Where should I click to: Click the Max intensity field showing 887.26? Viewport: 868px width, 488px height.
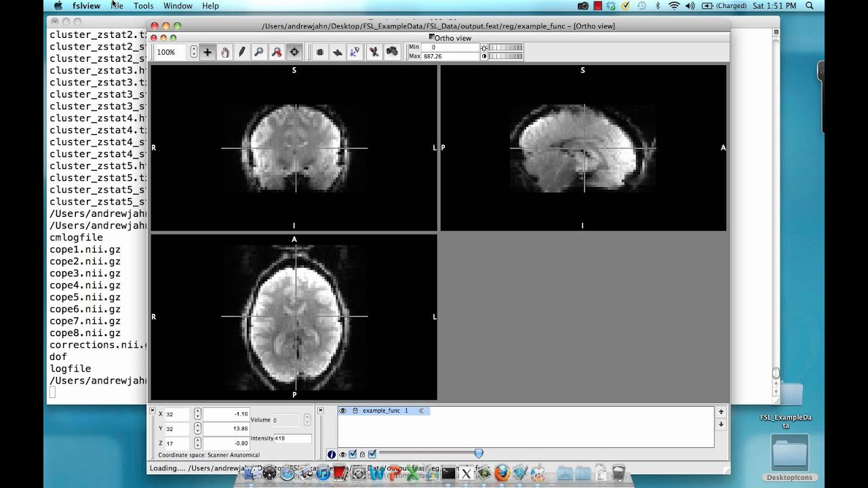click(450, 56)
